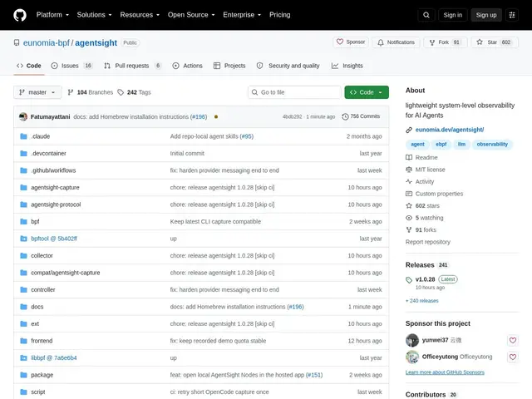The width and height of the screenshot is (532, 399).
Task: Click the Fork icon button
Action: click(x=432, y=42)
